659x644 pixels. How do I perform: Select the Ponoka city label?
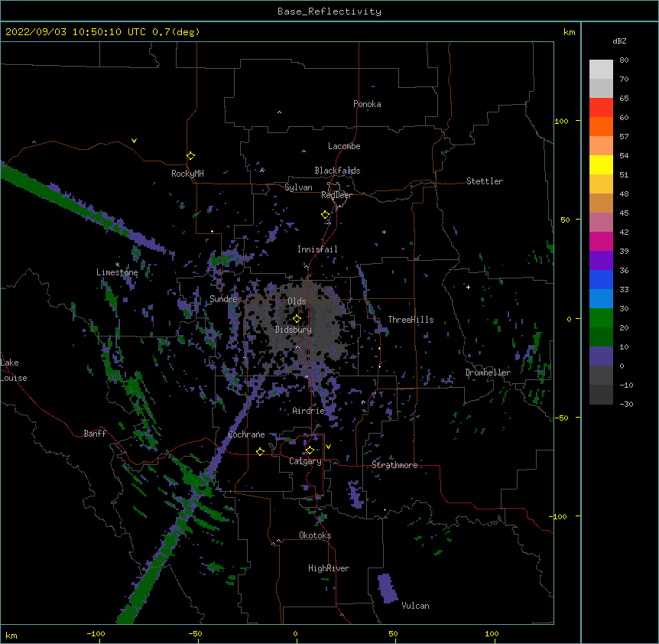(367, 104)
